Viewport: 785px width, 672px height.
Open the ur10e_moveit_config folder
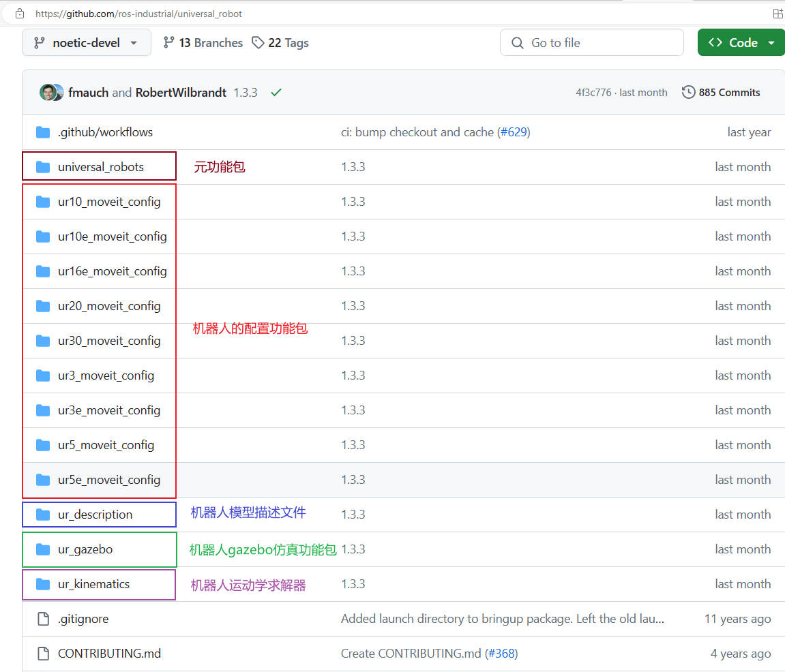tap(112, 236)
